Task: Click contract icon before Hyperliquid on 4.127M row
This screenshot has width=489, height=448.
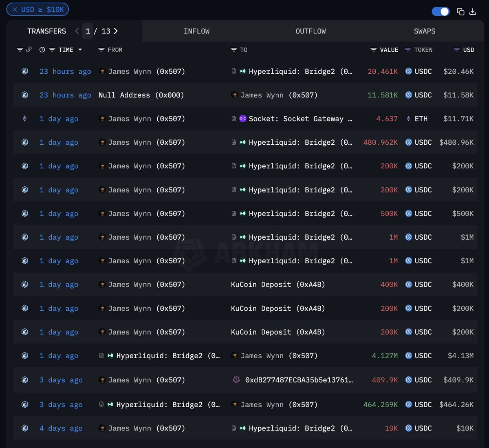Action: click(x=101, y=355)
